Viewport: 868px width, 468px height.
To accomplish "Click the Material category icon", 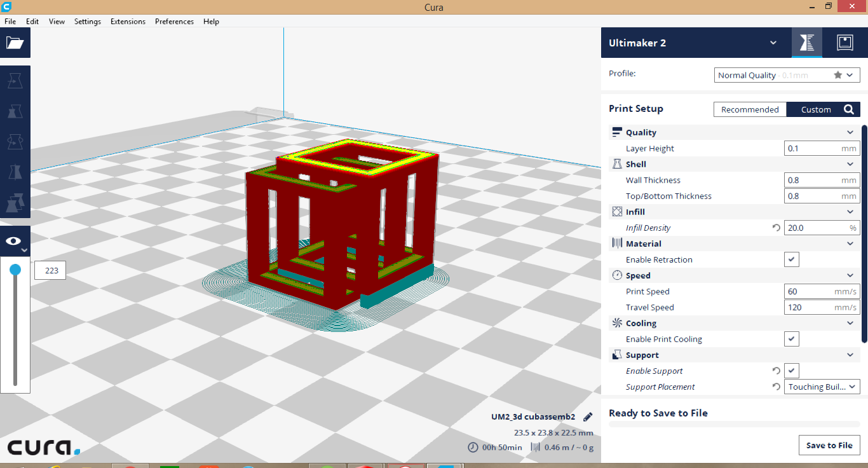I will click(x=616, y=244).
